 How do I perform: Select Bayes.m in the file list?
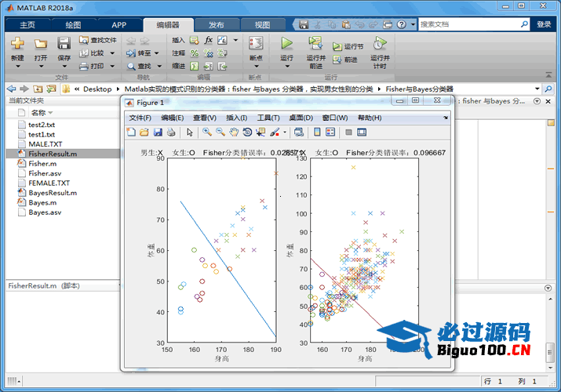42,202
